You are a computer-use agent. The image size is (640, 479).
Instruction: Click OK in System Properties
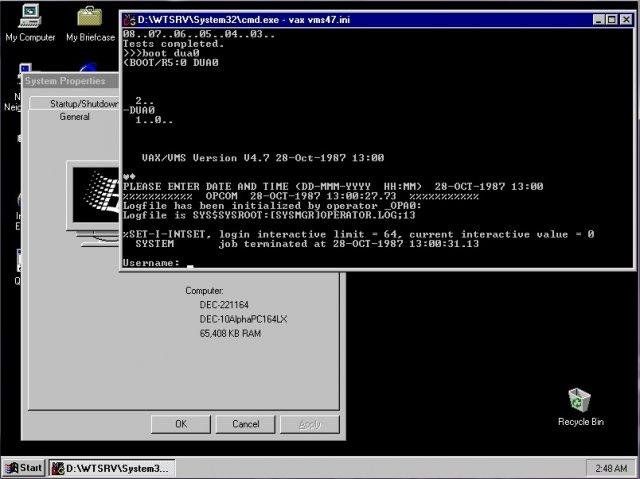tap(181, 424)
